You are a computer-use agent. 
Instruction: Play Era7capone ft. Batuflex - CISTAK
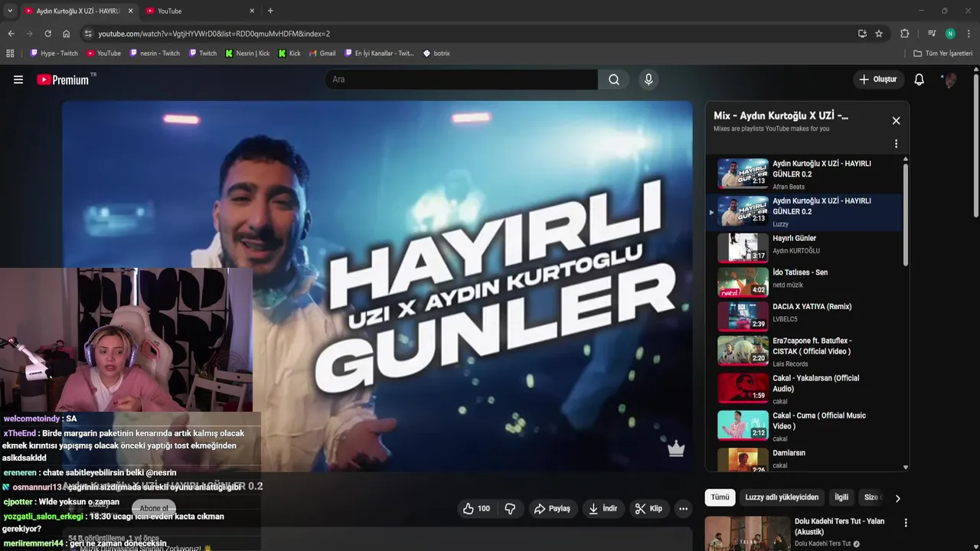coord(804,351)
